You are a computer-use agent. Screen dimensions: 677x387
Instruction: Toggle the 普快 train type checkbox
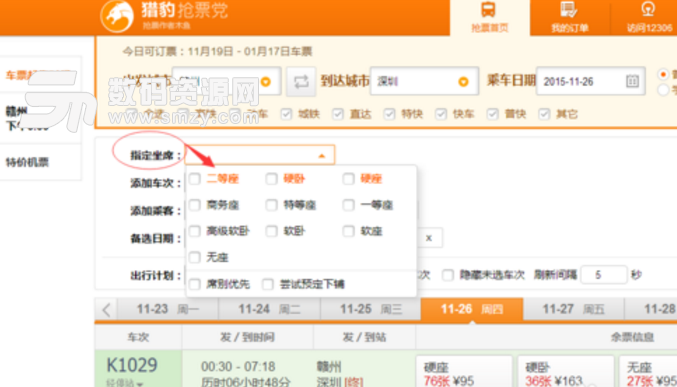pyautogui.click(x=493, y=114)
